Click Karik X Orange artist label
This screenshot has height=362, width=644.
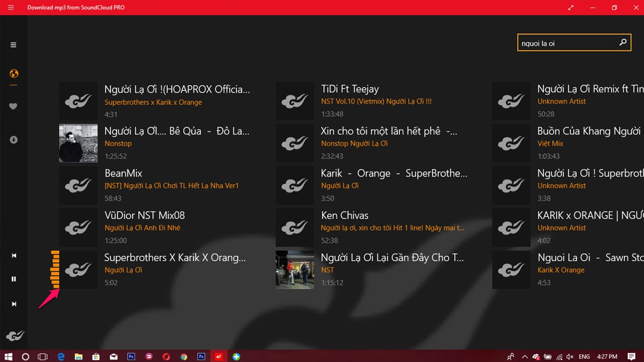click(560, 270)
